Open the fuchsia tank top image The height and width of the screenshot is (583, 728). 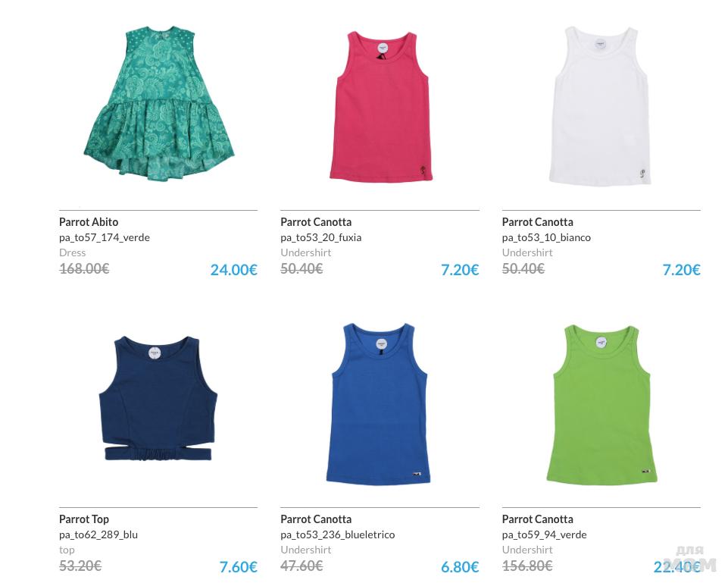381,106
